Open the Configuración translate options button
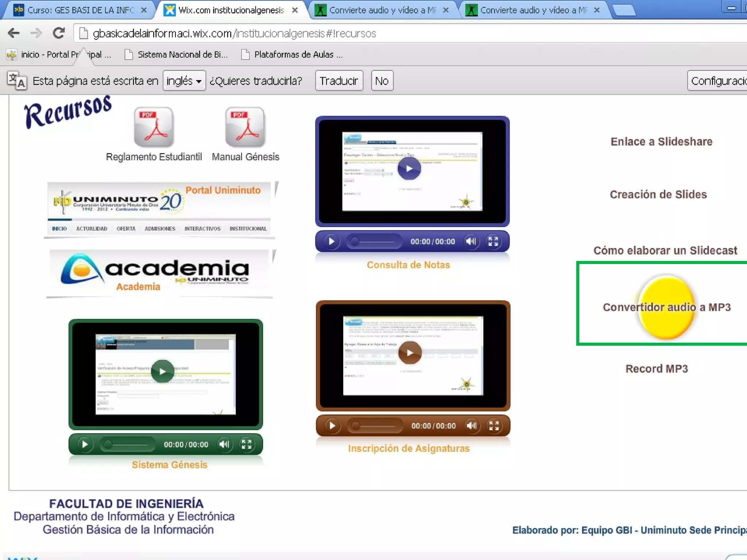Screen dimensions: 747x560 [718, 81]
